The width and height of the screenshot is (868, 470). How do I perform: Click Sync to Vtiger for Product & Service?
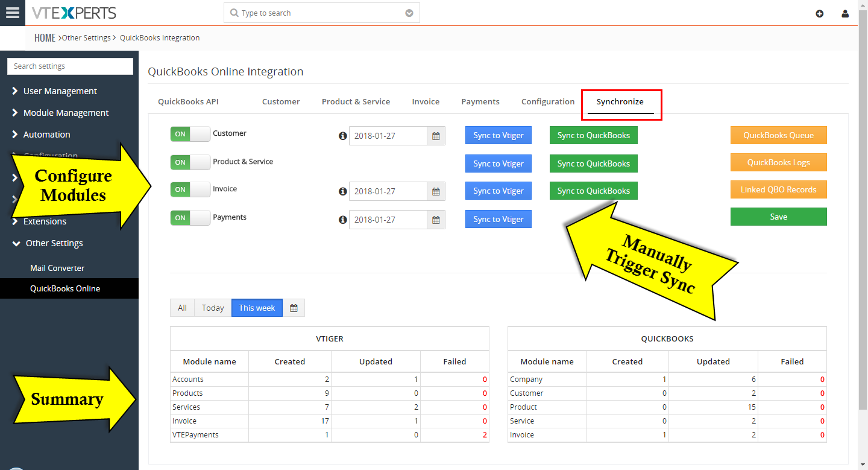pos(498,164)
